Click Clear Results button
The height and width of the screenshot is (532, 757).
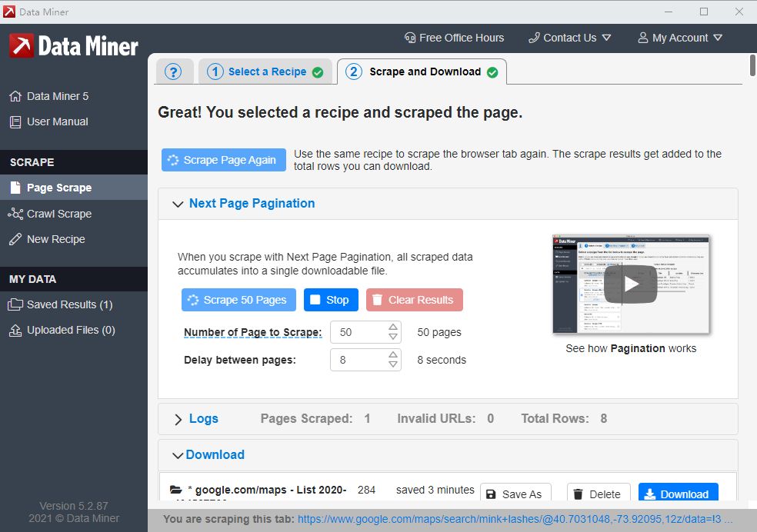[x=415, y=300]
